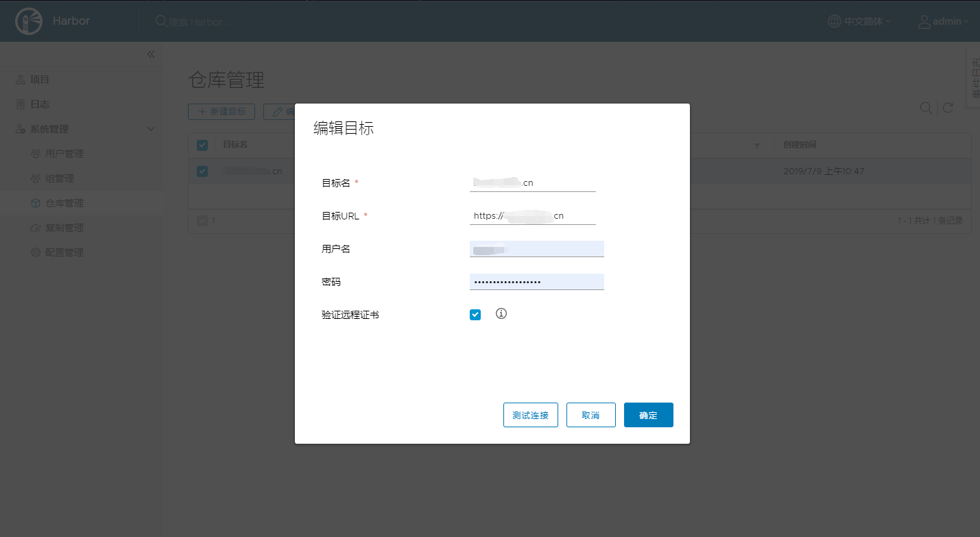Click the Harbor lighthouse logo
The width and height of the screenshot is (980, 537).
pyautogui.click(x=28, y=21)
